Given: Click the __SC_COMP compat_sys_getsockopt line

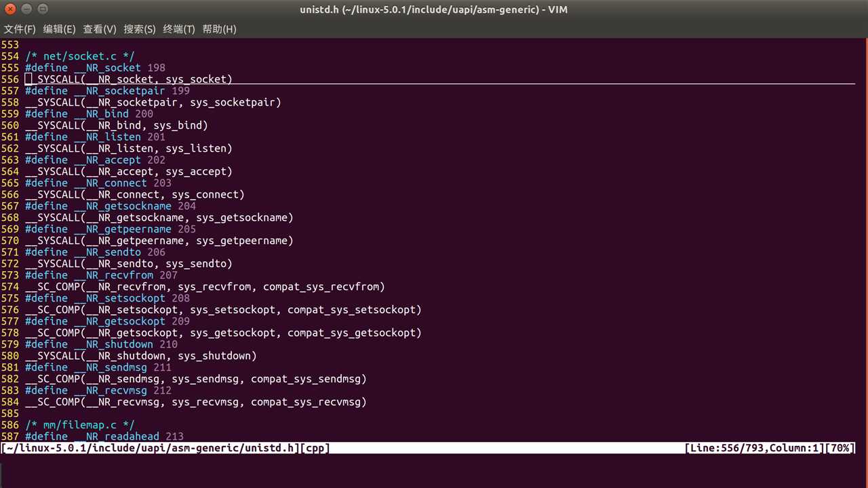Looking at the screenshot, I should coord(223,333).
